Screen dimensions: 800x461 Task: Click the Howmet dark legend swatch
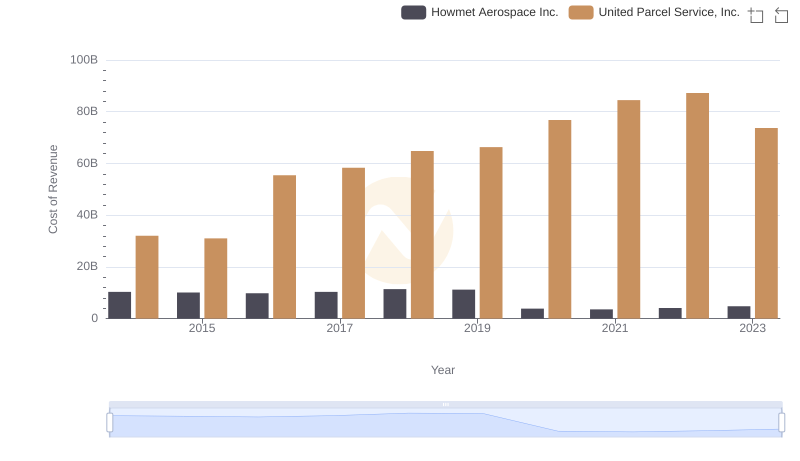coord(413,12)
